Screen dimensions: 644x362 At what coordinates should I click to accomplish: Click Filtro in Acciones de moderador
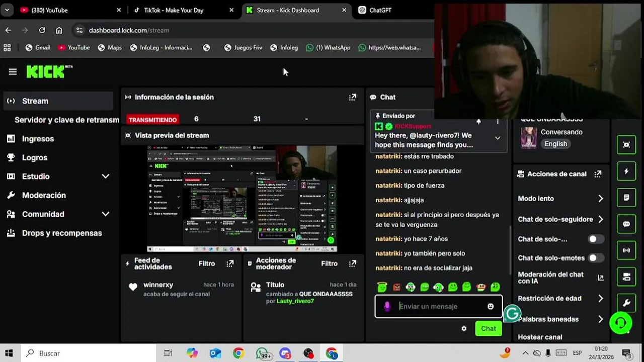(330, 263)
